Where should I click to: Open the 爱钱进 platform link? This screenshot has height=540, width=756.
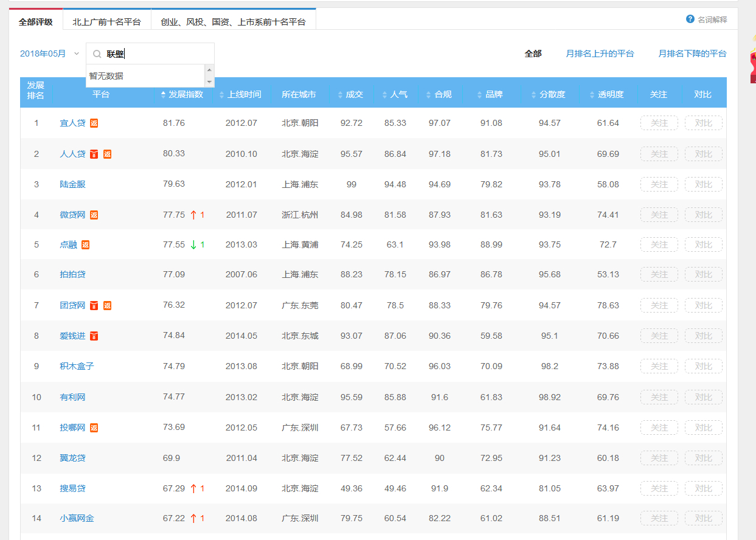pos(73,336)
